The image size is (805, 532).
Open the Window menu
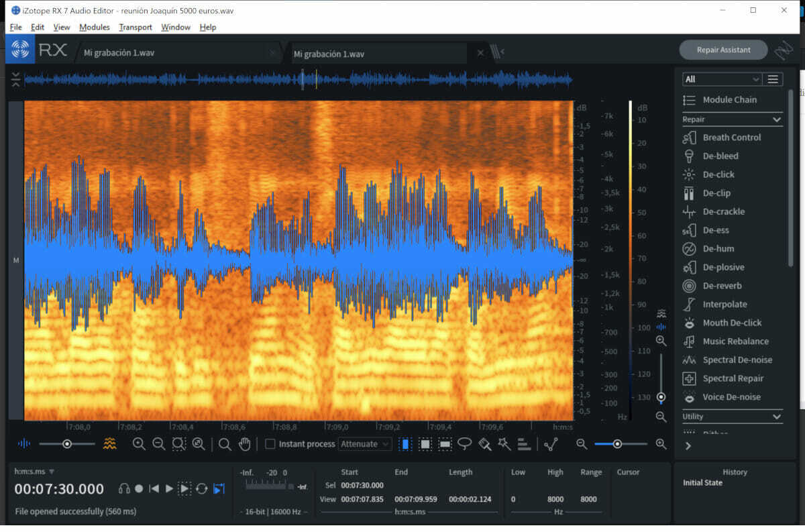click(176, 28)
